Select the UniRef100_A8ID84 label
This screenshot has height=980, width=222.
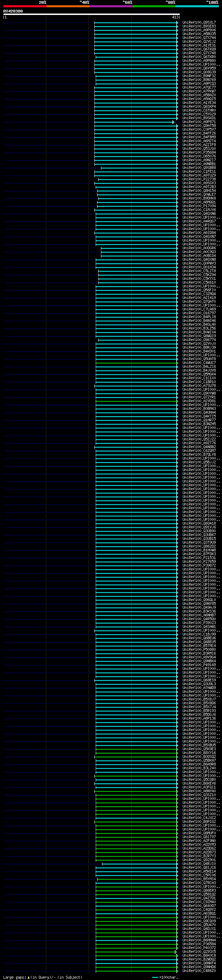(199, 233)
